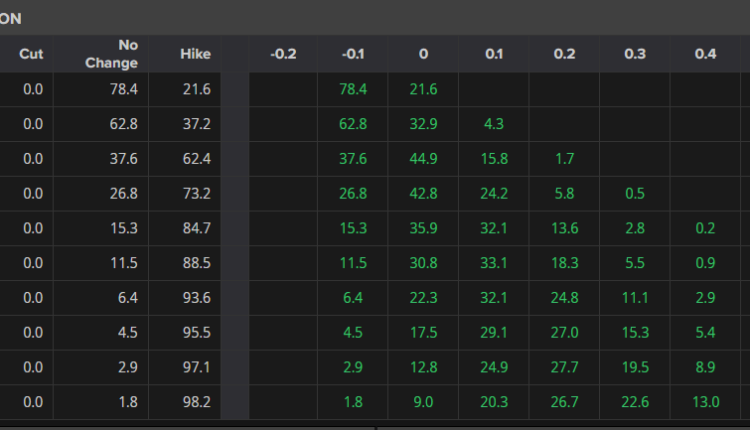Select the 0.4 column header
This screenshot has width=750, height=430.
[x=705, y=54]
